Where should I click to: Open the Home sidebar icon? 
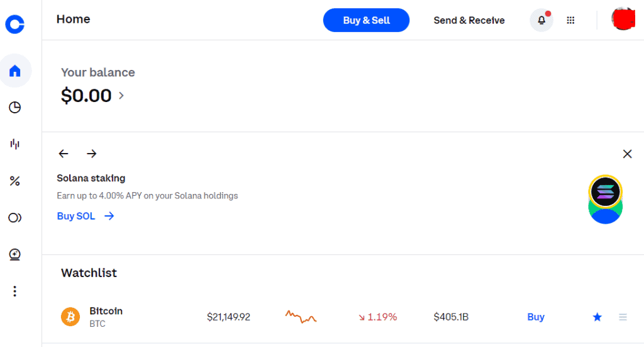point(15,71)
